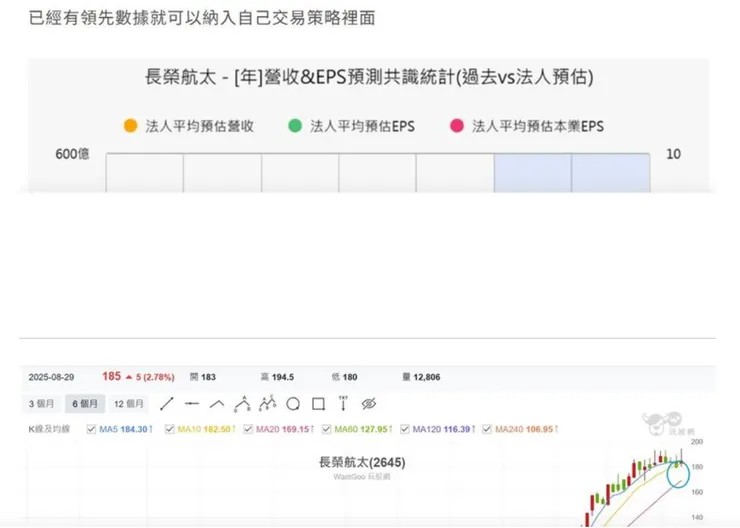Uncheck the MA20 moving average checkbox
The image size is (740, 528).
click(x=248, y=429)
